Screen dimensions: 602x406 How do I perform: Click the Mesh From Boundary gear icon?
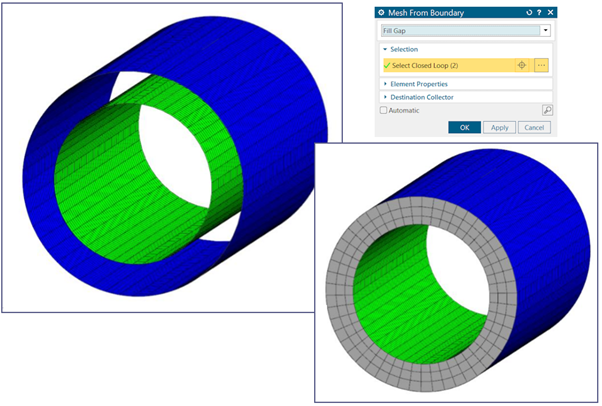(x=381, y=13)
